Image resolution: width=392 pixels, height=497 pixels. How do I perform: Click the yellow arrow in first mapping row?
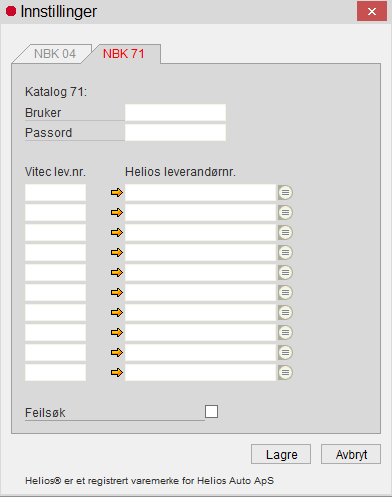(x=117, y=192)
